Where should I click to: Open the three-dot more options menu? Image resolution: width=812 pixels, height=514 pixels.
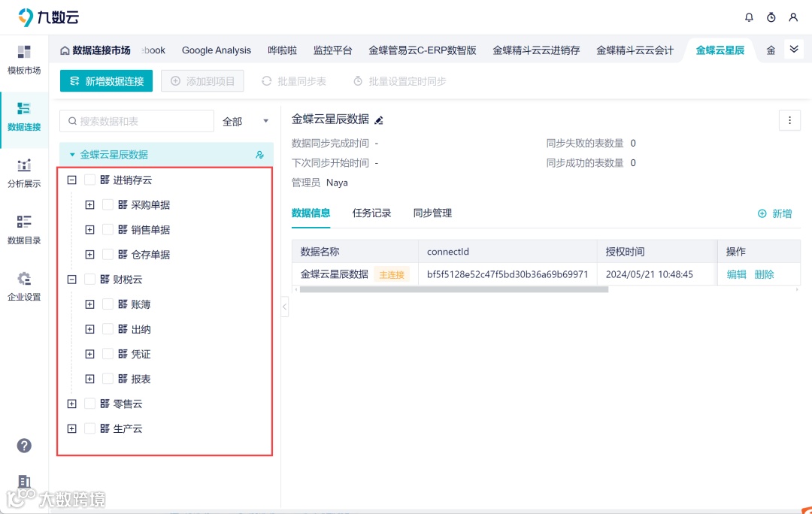(789, 120)
